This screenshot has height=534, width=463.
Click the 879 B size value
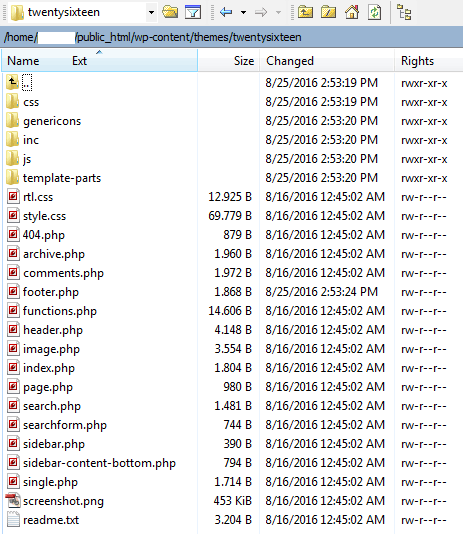pos(237,235)
